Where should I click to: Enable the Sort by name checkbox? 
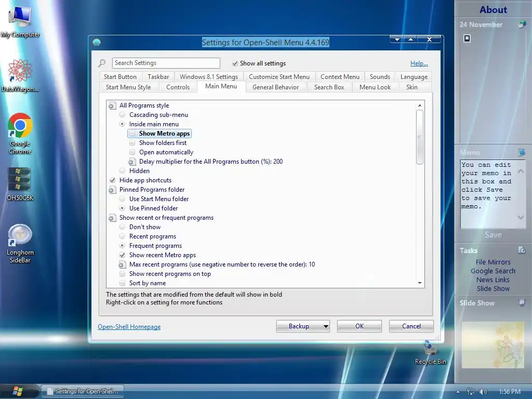tap(122, 283)
